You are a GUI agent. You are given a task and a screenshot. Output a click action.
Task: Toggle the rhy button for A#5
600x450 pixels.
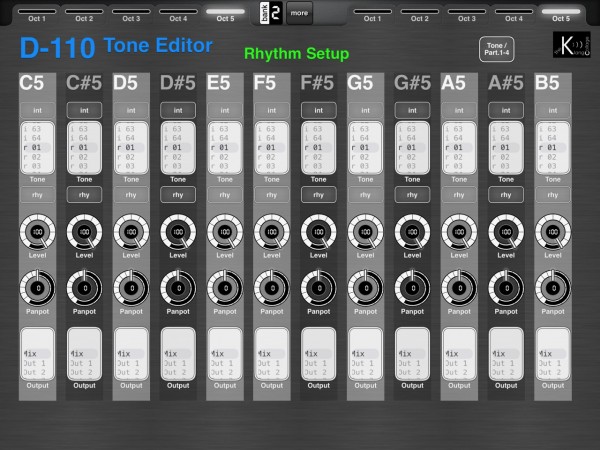coord(506,195)
